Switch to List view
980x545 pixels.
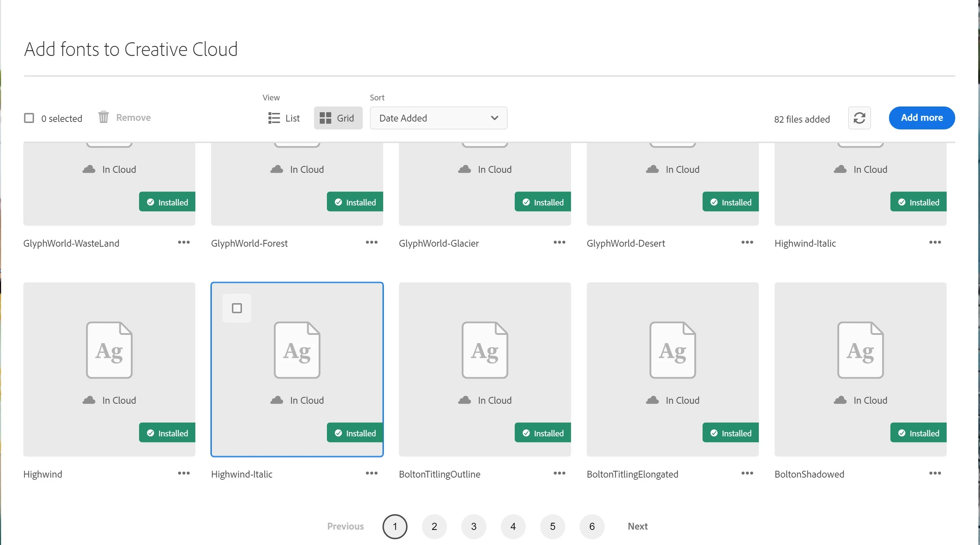coord(284,118)
